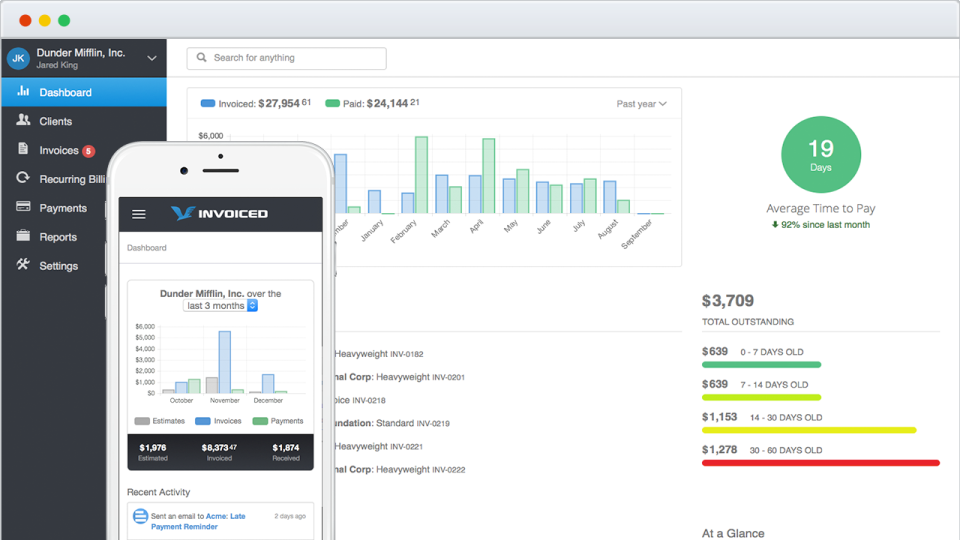This screenshot has height=540, width=960.
Task: Click the 14 - 30 days old yellow bar
Action: (809, 430)
